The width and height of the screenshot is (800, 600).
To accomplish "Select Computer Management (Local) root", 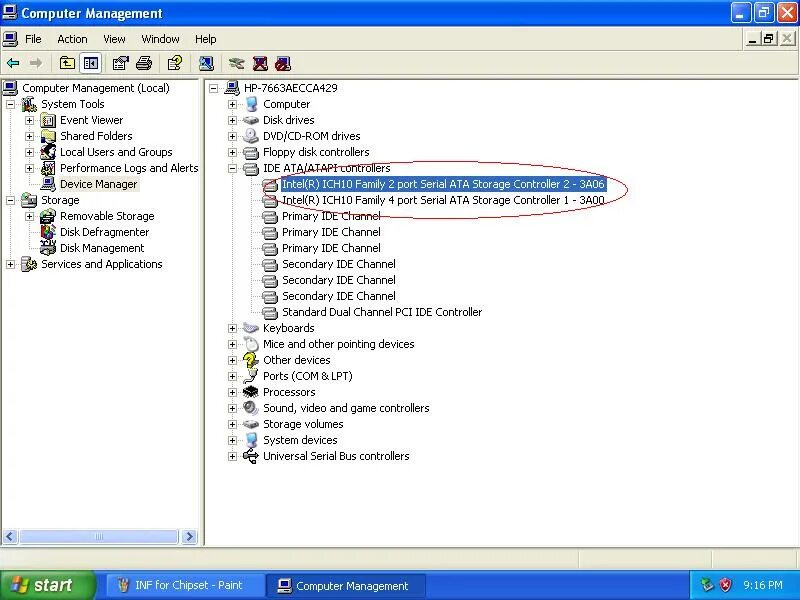I will (x=96, y=88).
